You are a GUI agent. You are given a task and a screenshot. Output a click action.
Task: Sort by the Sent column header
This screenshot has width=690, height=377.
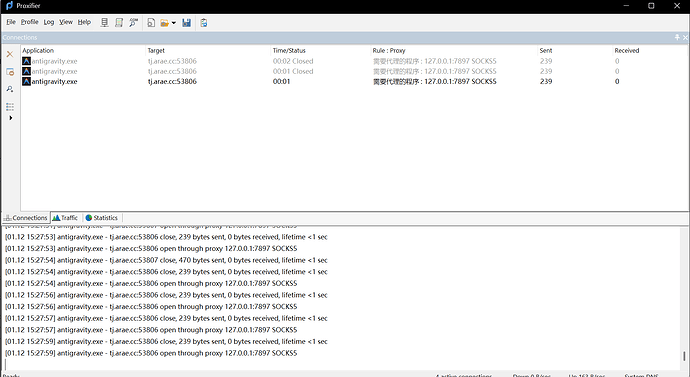click(574, 51)
